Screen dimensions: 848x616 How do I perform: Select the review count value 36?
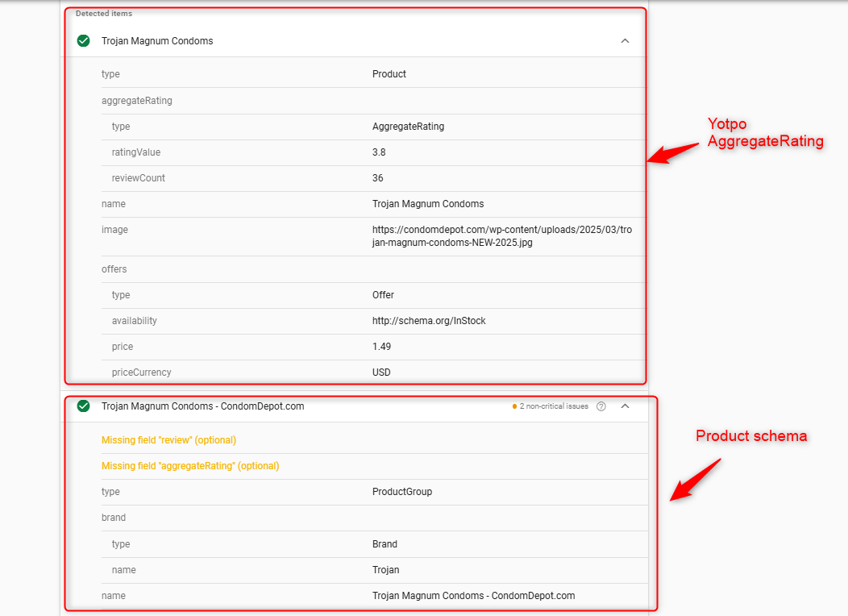point(377,178)
